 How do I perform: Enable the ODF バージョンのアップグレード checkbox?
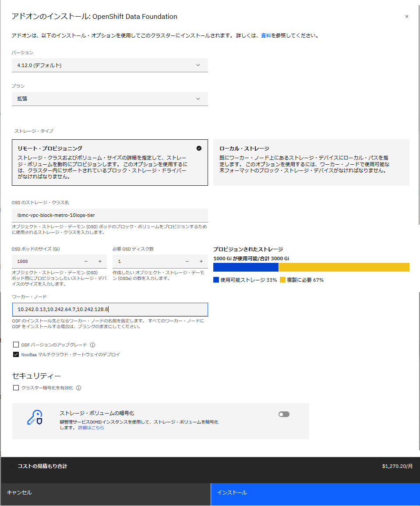pos(15,345)
